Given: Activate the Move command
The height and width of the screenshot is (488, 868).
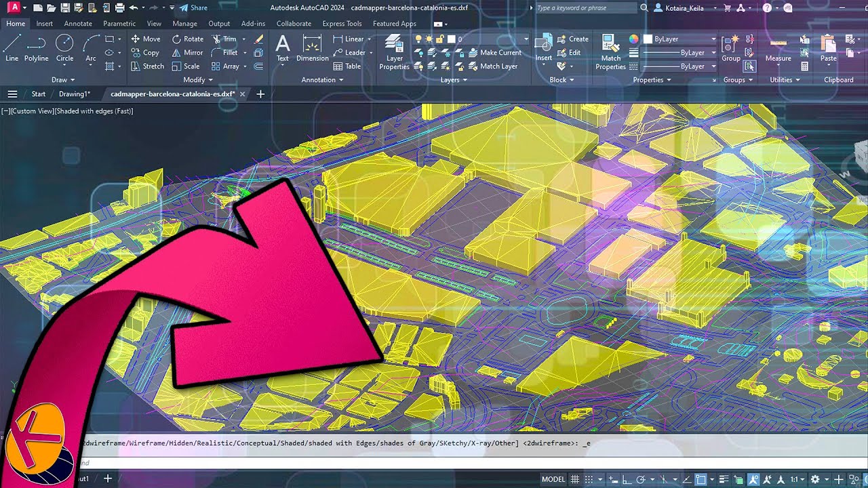Looking at the screenshot, I should click(x=146, y=39).
